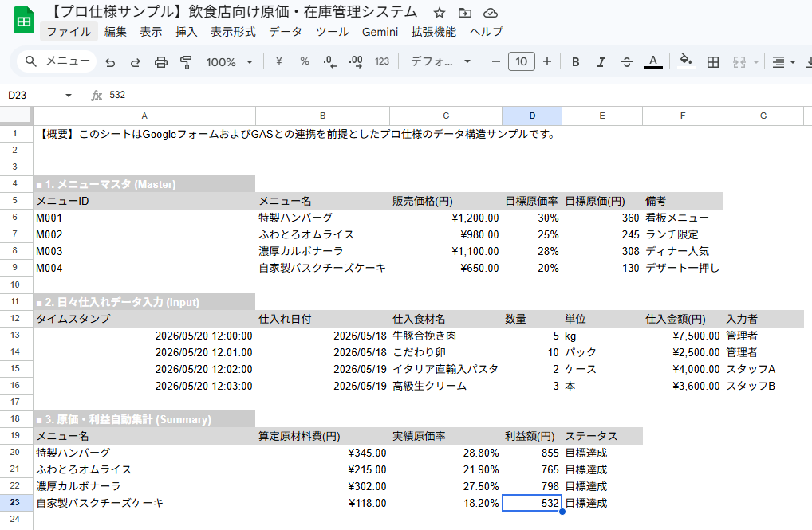
Task: Click the formula bar showing 532
Action: pos(455,95)
